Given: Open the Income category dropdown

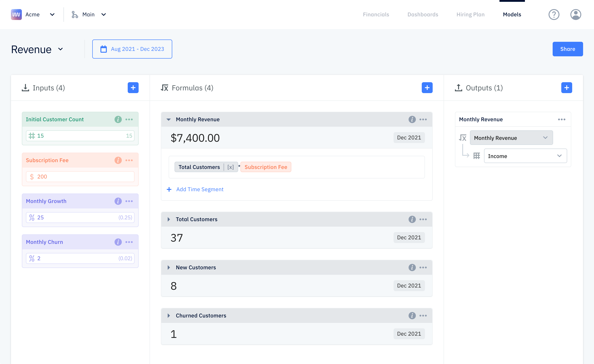Looking at the screenshot, I should click(525, 156).
